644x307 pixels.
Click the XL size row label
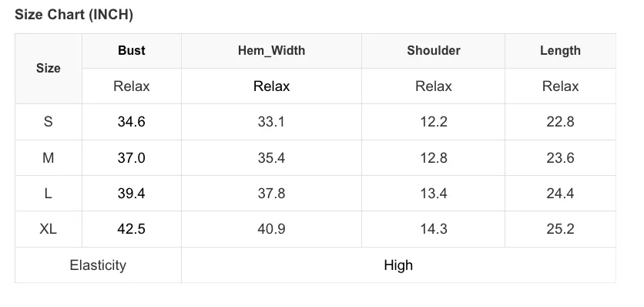tap(48, 229)
